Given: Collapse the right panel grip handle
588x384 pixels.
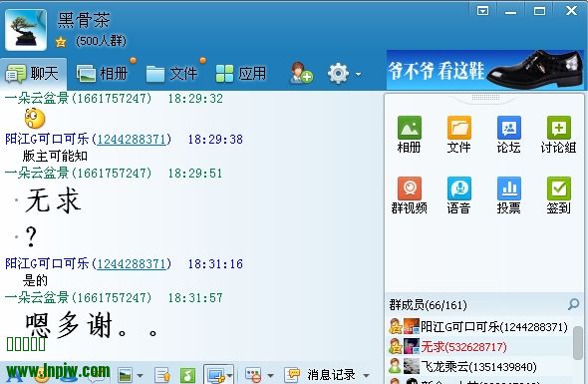Looking at the screenshot, I should pos(485,97).
